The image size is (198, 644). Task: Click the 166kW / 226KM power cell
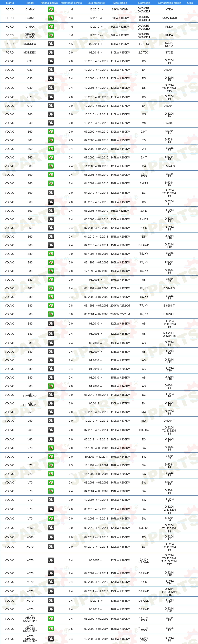click(x=120, y=262)
